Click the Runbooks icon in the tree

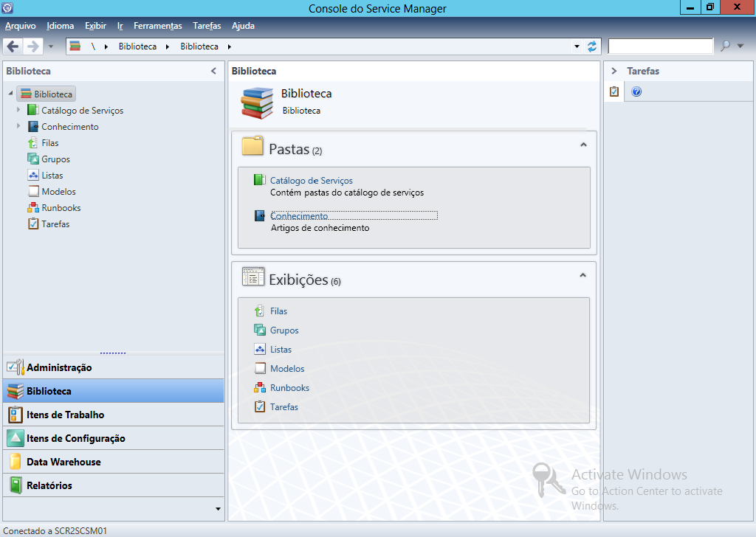point(32,207)
